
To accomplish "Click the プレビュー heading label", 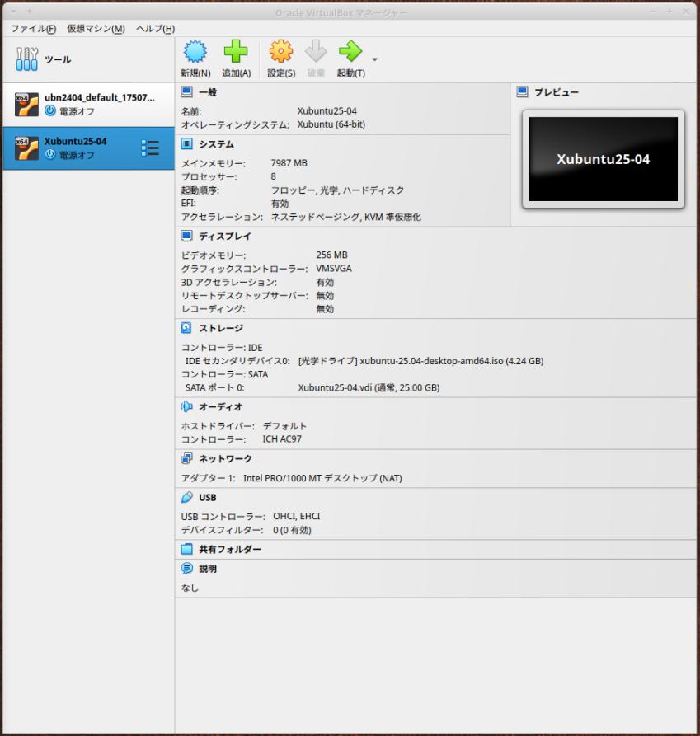I will click(557, 92).
